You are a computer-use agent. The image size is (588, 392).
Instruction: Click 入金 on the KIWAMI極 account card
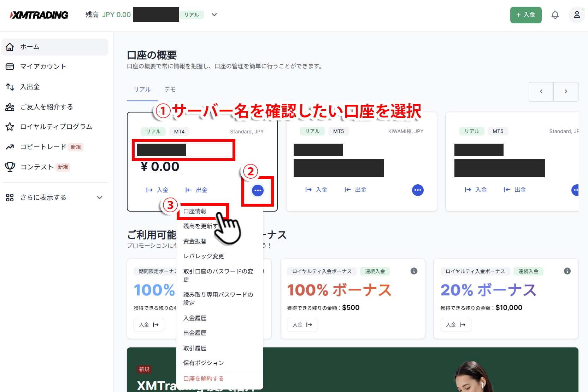(x=316, y=190)
